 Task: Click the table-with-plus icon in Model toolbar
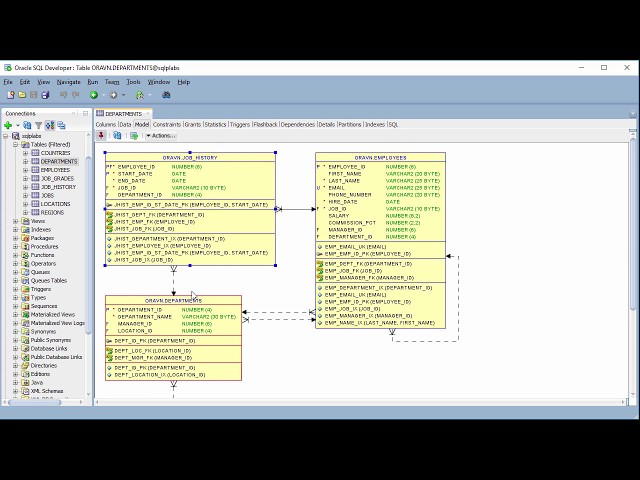[134, 136]
